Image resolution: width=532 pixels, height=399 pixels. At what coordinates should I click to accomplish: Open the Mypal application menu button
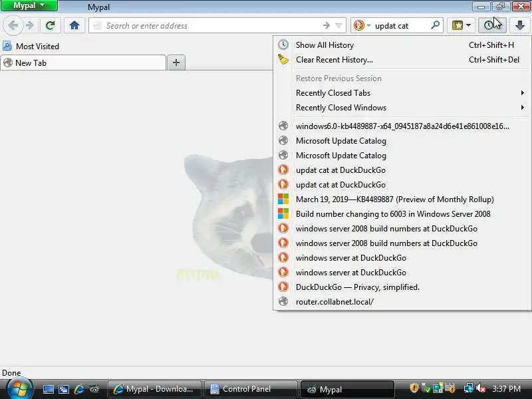(x=29, y=5)
